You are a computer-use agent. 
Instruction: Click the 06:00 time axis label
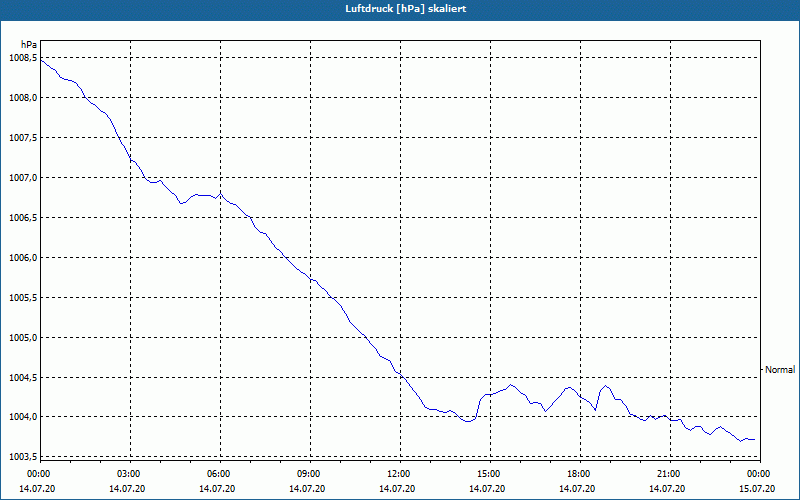coord(220,474)
